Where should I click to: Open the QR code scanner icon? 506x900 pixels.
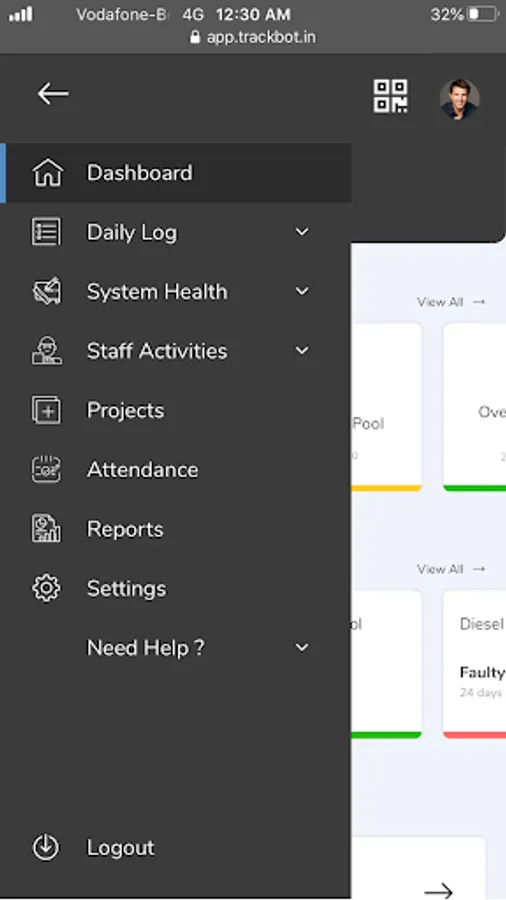[x=391, y=96]
